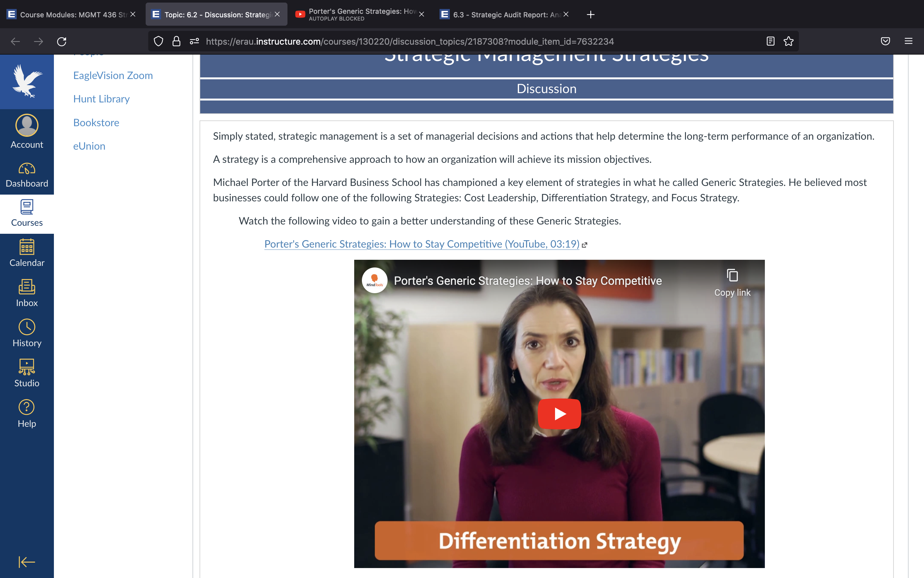The image size is (924, 578).
Task: Play the Porter's Generic Strategies video
Action: (x=559, y=414)
